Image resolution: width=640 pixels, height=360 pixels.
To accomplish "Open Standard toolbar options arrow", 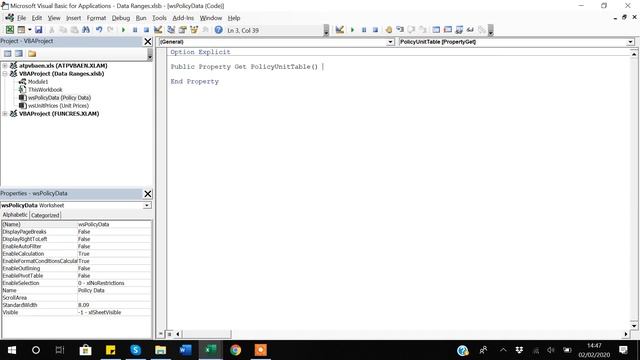I will coord(326,30).
